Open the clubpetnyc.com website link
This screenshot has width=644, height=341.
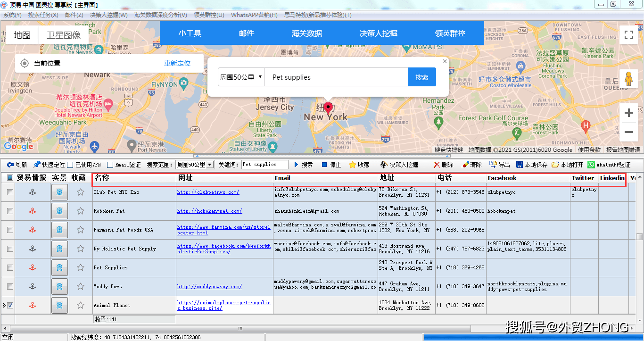[208, 192]
